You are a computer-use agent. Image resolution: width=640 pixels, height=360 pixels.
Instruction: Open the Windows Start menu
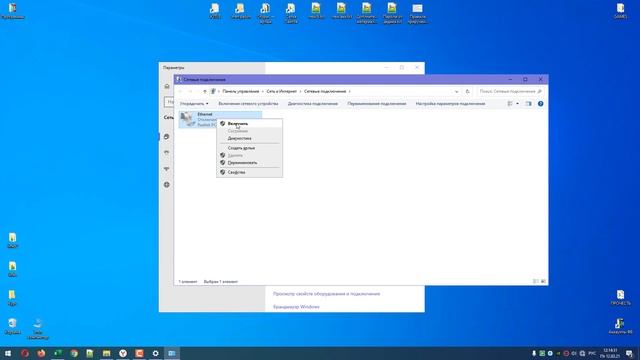tap(8, 353)
